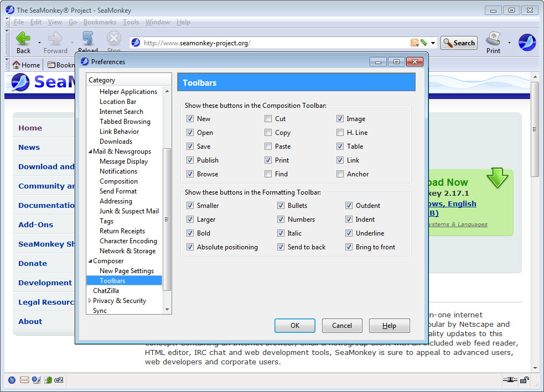Open the Composer icon in the status bar

pyautogui.click(x=37, y=380)
